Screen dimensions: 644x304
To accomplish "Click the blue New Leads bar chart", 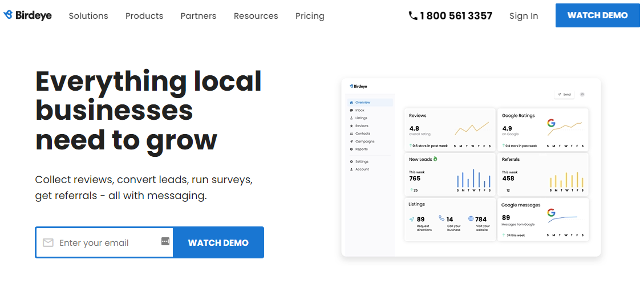I will (x=473, y=179).
